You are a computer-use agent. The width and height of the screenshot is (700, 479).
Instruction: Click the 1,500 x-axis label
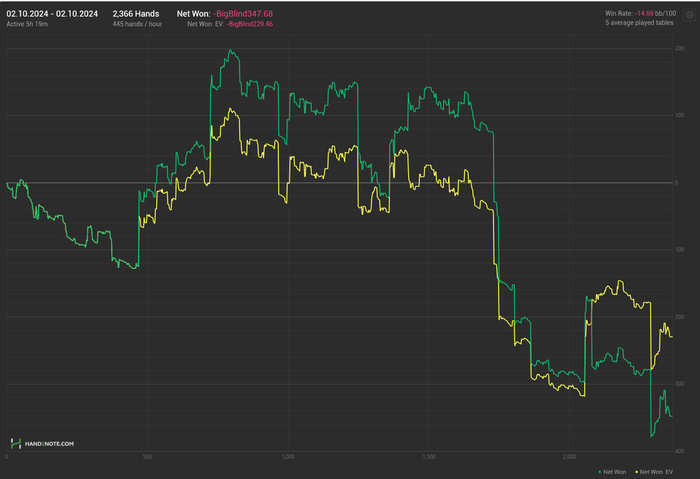(429, 457)
